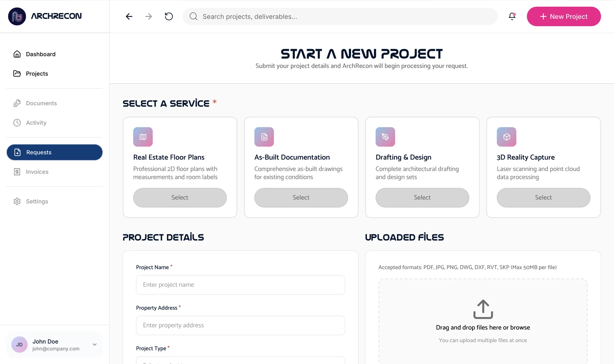Open notifications bell

pos(512,16)
